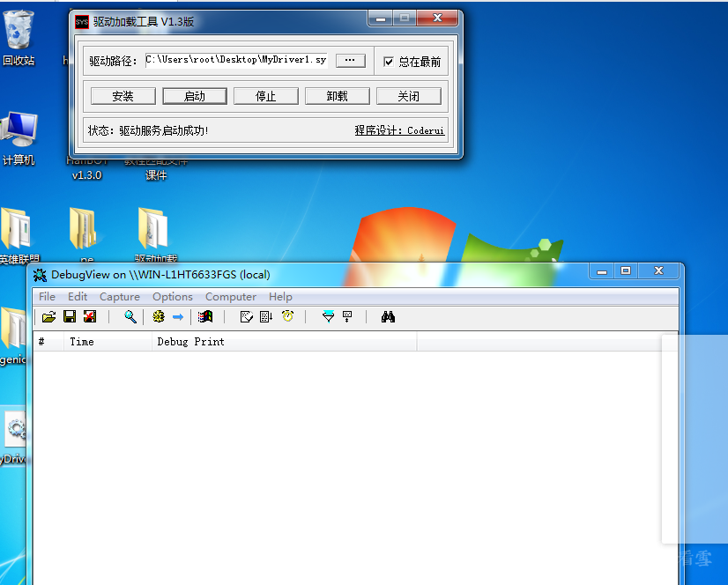Click the "Debug Print" column header
728x585 pixels.
(x=284, y=342)
